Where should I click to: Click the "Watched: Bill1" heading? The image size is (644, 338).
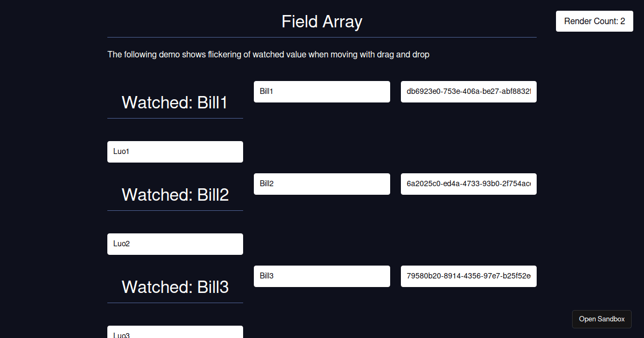click(x=175, y=102)
